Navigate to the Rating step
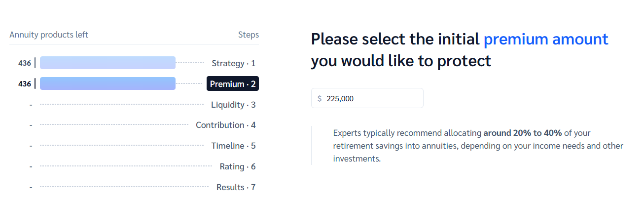 coord(237,166)
